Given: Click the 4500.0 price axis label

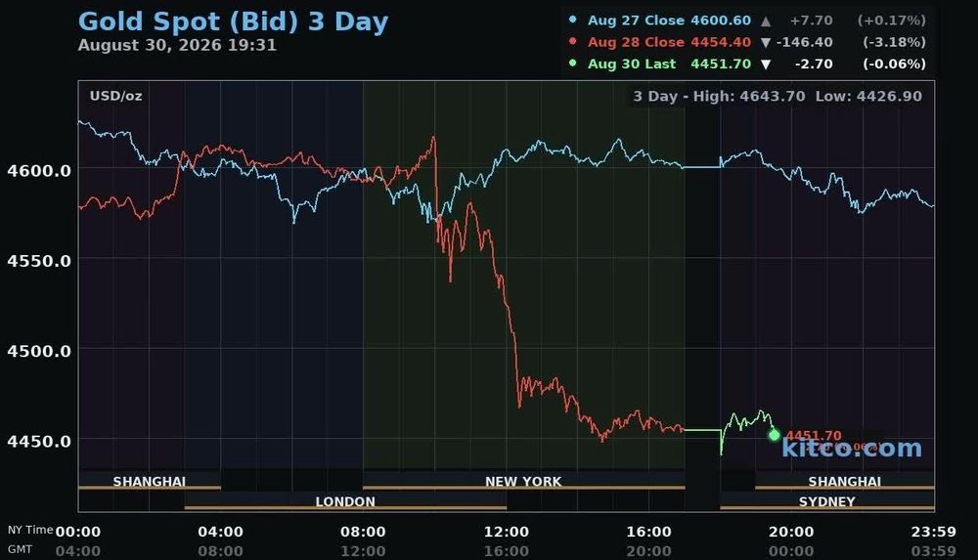Looking at the screenshot, I should tap(39, 351).
